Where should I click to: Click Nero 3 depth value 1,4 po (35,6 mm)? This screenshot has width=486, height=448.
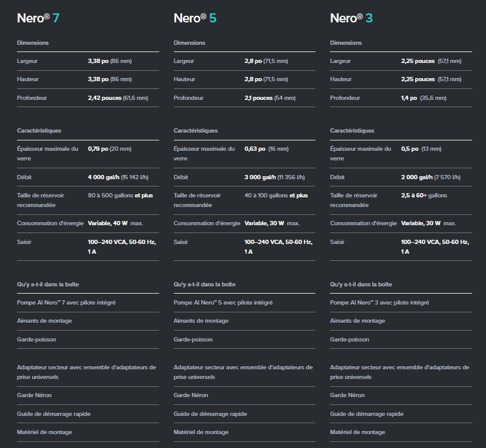424,98
